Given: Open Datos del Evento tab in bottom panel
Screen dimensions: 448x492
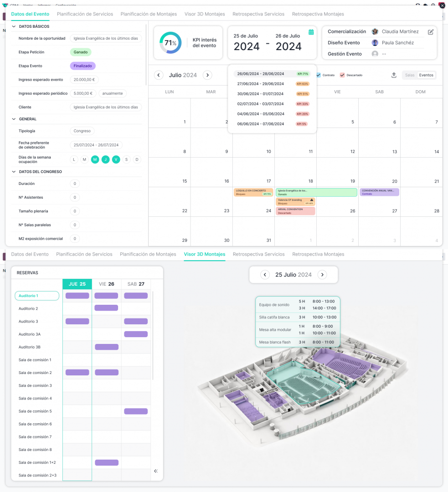Looking at the screenshot, I should click(x=30, y=255).
